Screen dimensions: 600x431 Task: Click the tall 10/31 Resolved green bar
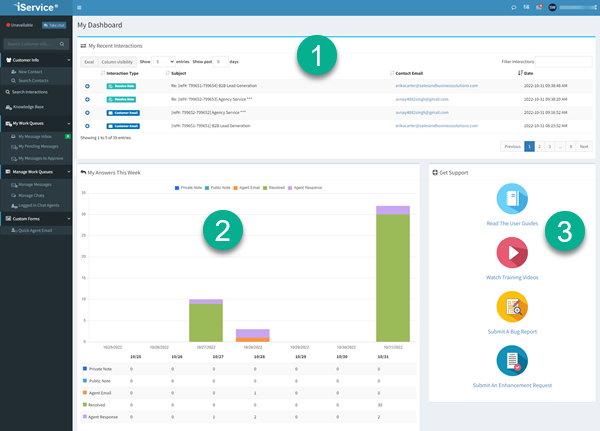pyautogui.click(x=393, y=278)
